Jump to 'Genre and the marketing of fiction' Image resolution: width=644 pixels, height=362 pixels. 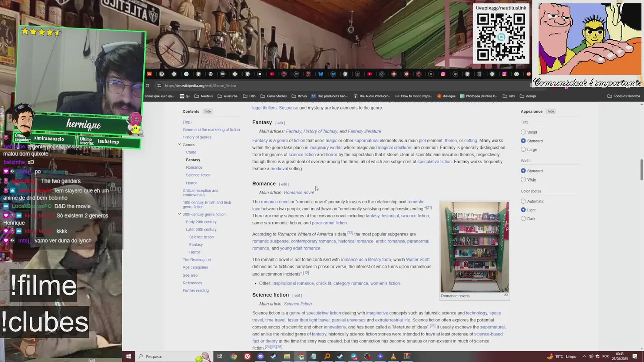pyautogui.click(x=211, y=129)
